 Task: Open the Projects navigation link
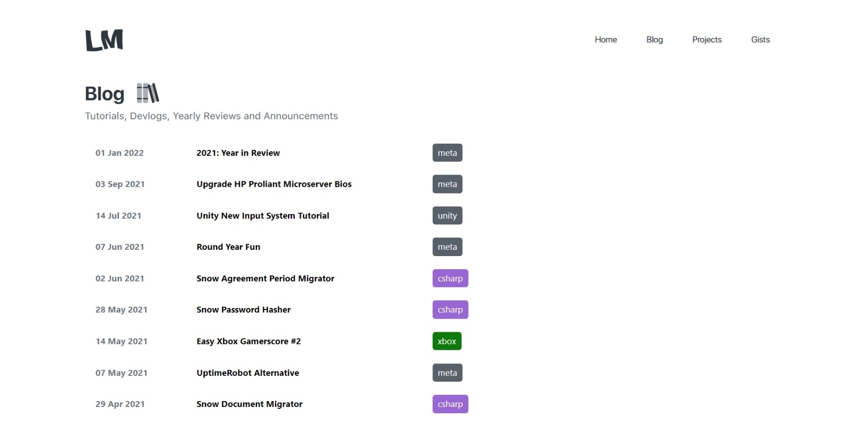tap(706, 40)
